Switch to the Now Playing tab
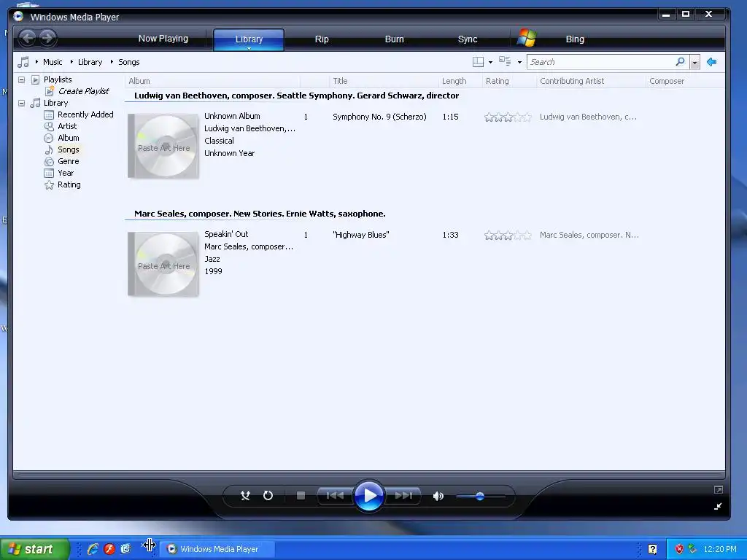The width and height of the screenshot is (747, 560). [163, 39]
